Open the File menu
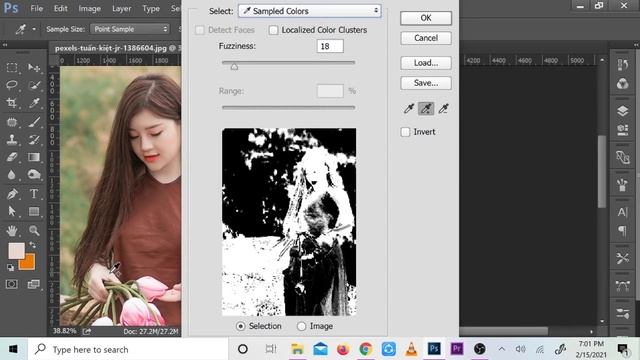Screen dimensions: 640x360 tap(36, 8)
